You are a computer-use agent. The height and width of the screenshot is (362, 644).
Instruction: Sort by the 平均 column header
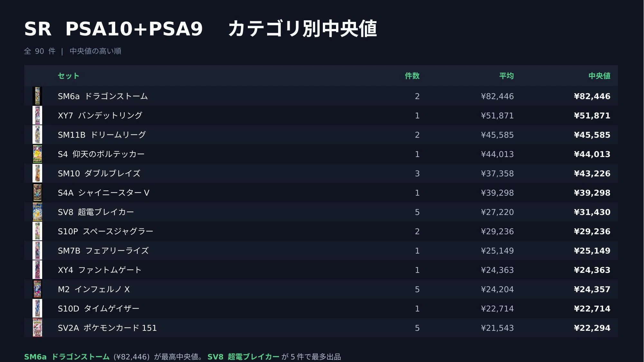pyautogui.click(x=506, y=76)
